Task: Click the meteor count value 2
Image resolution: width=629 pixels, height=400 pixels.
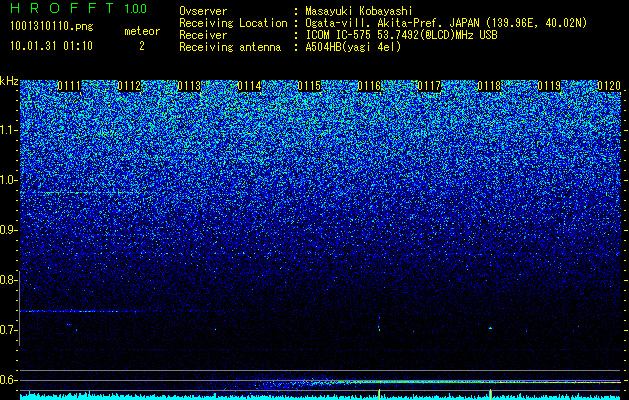Action: point(142,46)
